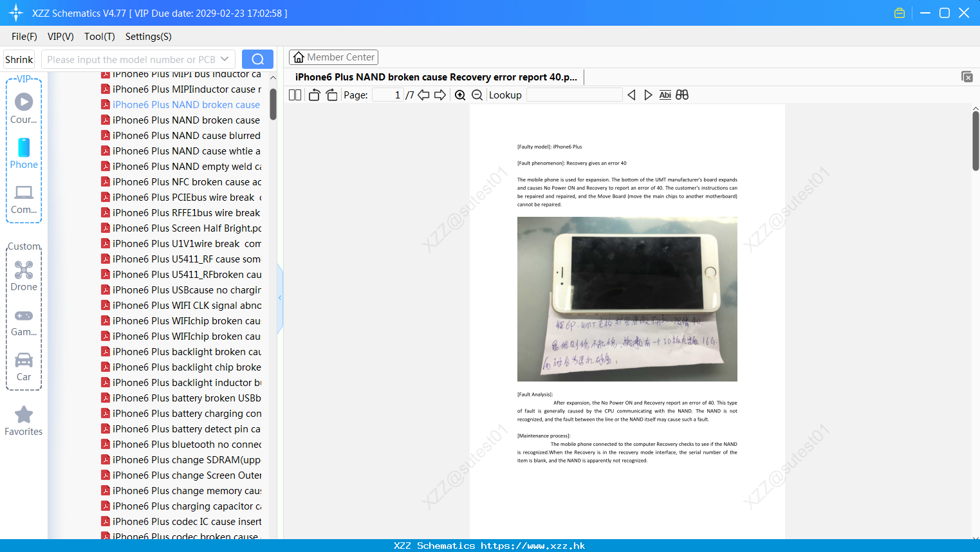
Task: Open the Member Center
Action: click(333, 57)
